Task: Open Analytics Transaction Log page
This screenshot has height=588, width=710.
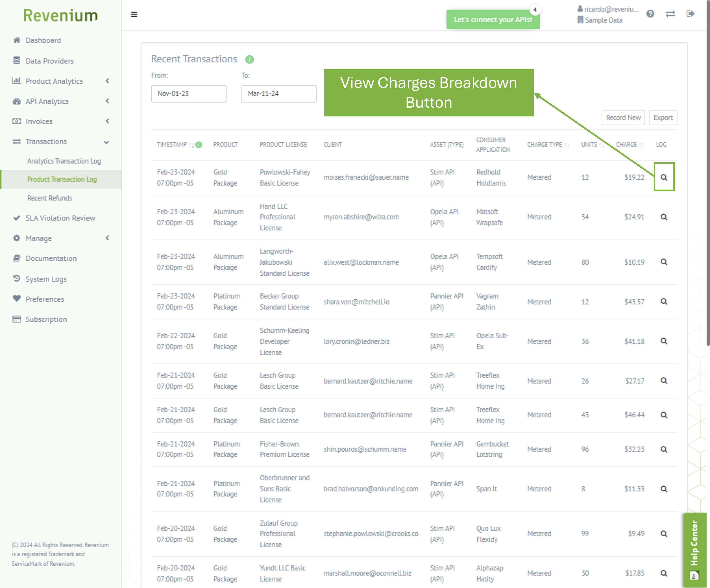Action: [64, 161]
